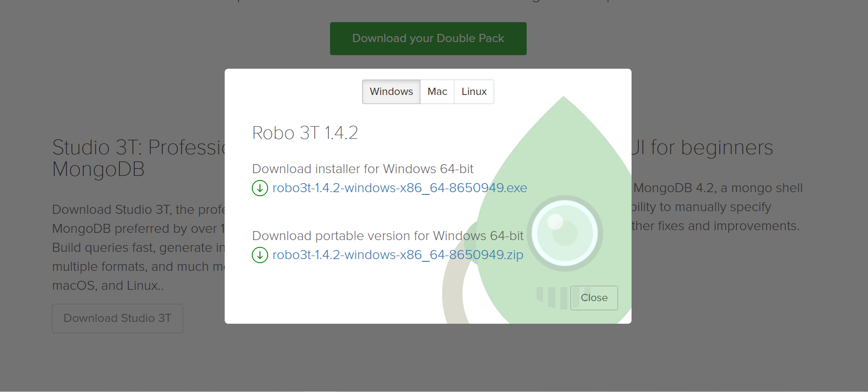
Task: Click the "Download portable version for Windows 64-bit" label
Action: point(388,236)
